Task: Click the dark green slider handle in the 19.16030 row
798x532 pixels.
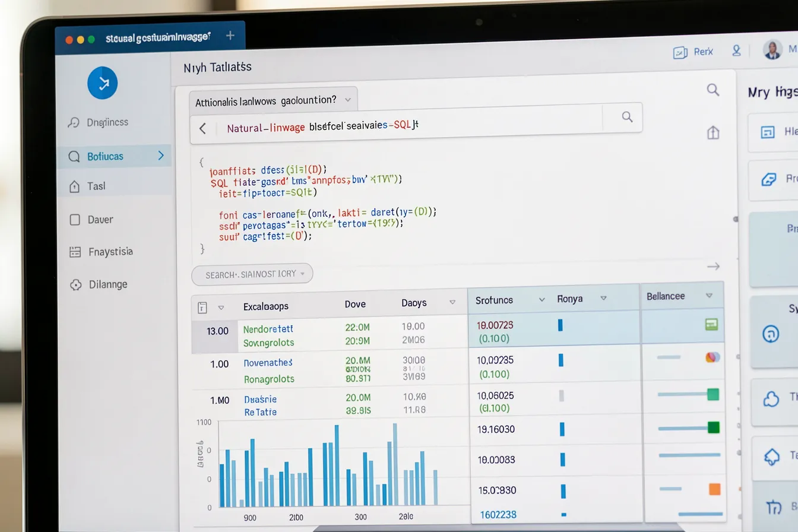Action: coord(713,427)
